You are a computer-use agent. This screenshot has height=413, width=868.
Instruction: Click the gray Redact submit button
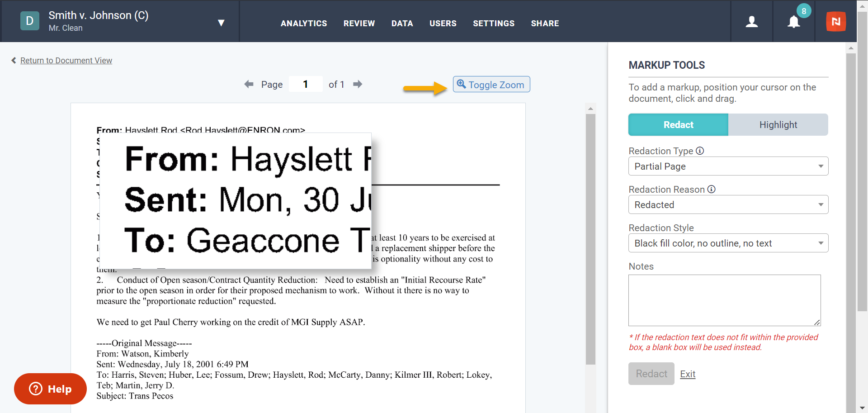coord(651,374)
